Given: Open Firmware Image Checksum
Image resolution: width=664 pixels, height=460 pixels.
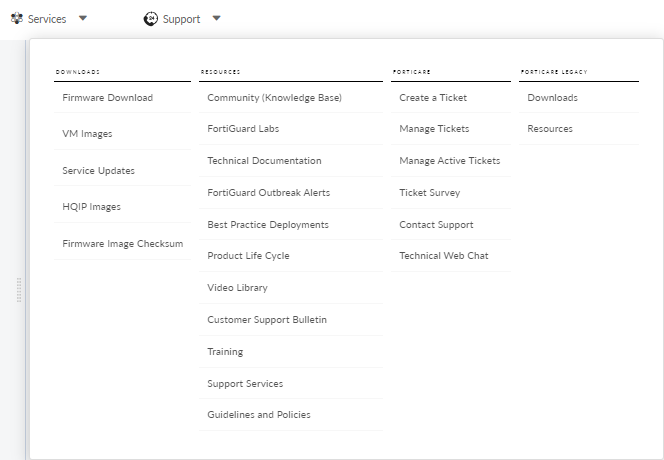Looking at the screenshot, I should click(123, 244).
